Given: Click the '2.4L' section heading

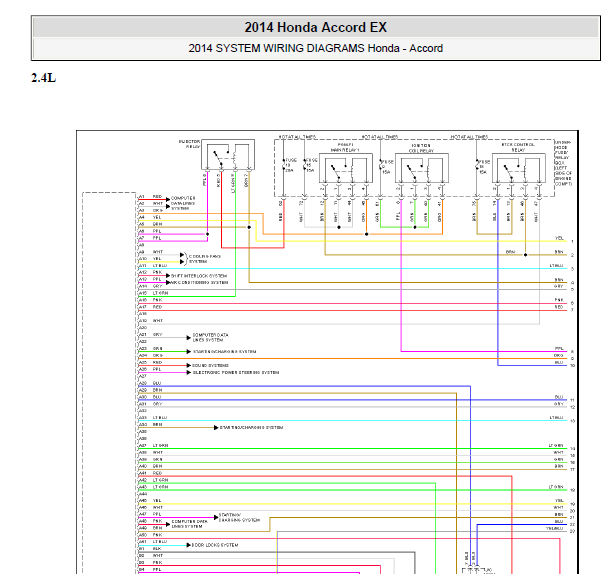Looking at the screenshot, I should pos(43,78).
